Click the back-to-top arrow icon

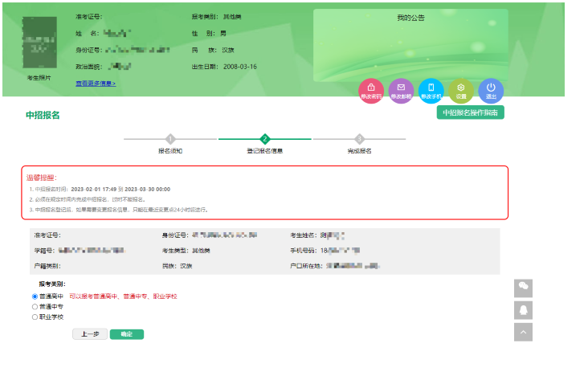pyautogui.click(x=523, y=331)
